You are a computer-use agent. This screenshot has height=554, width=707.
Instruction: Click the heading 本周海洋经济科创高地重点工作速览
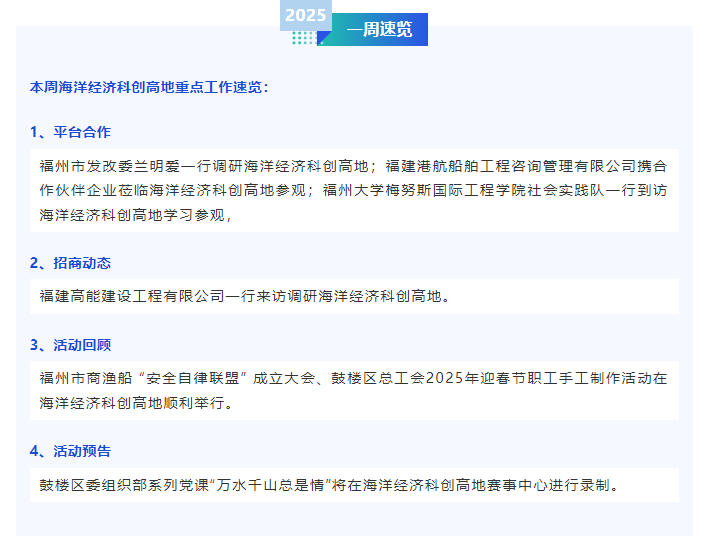[x=149, y=87]
